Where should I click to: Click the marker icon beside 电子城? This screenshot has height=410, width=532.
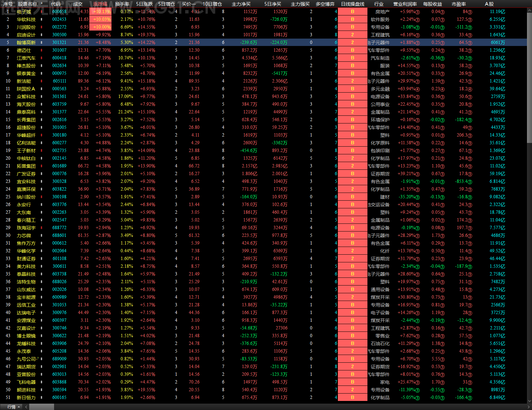coord(42,12)
